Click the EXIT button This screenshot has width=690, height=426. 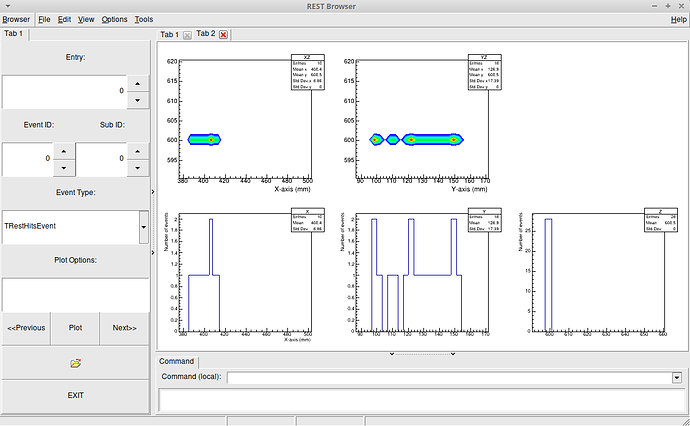75,396
